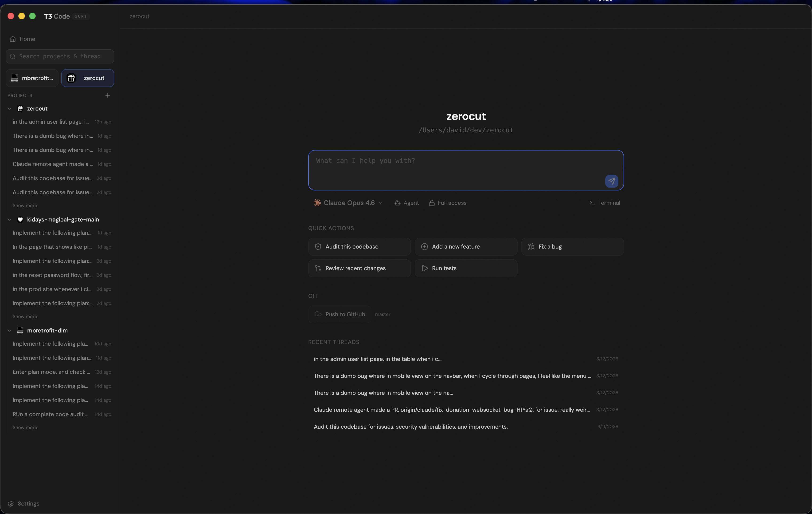
Task: Click the Push to GitHub cloud icon
Action: click(318, 314)
